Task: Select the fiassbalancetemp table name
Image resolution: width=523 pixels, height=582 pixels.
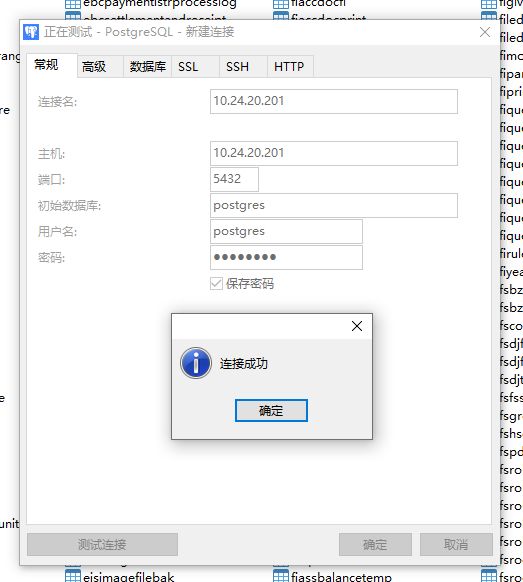Action: click(x=341, y=577)
